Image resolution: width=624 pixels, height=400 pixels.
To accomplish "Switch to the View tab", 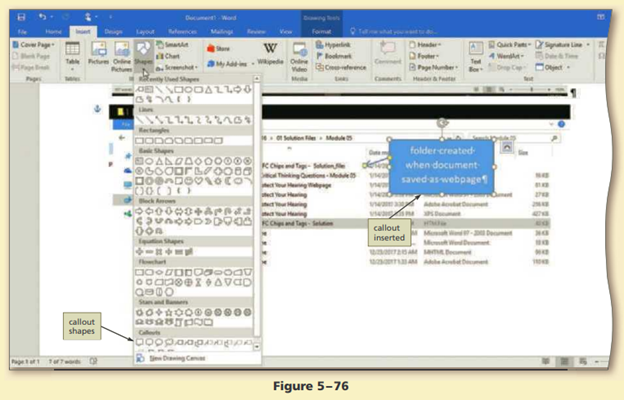I will click(286, 31).
